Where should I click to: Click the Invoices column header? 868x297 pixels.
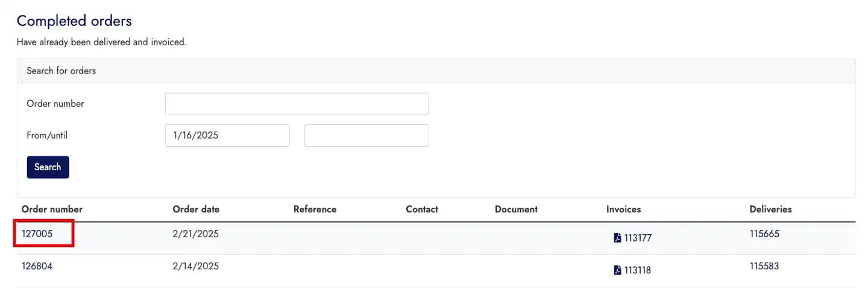point(623,209)
